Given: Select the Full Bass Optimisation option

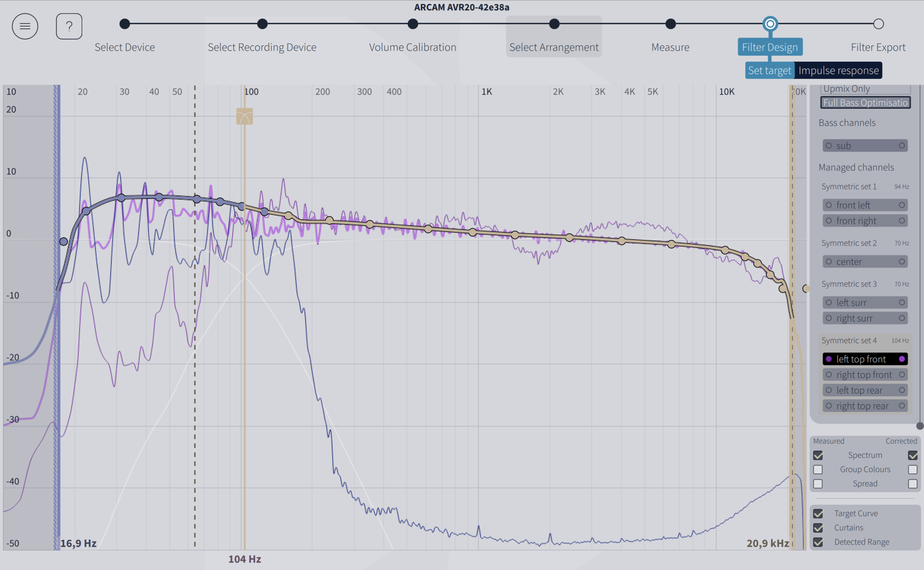Looking at the screenshot, I should (865, 103).
